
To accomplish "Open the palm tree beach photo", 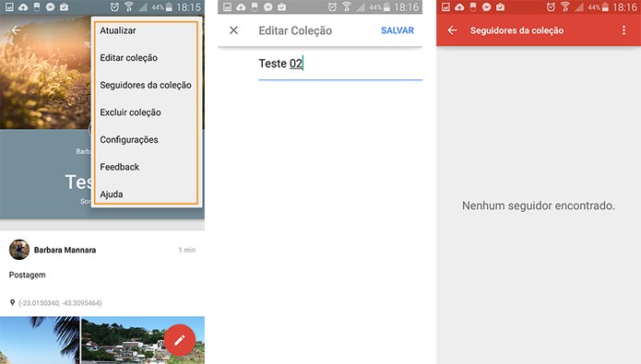I will point(40,340).
